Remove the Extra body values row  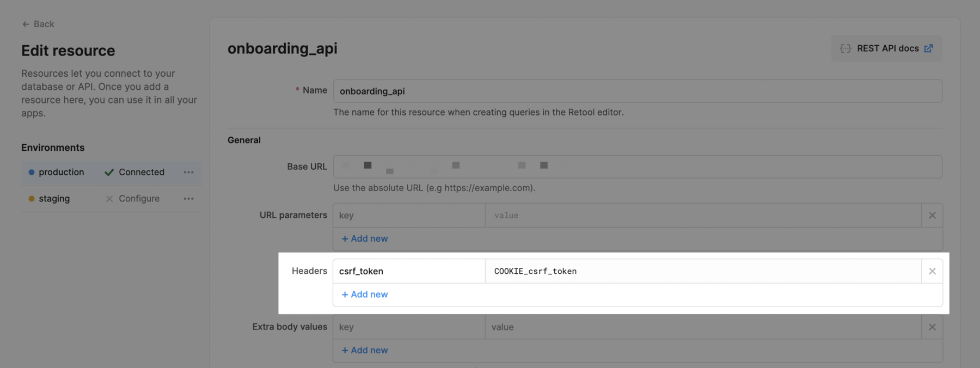[932, 327]
